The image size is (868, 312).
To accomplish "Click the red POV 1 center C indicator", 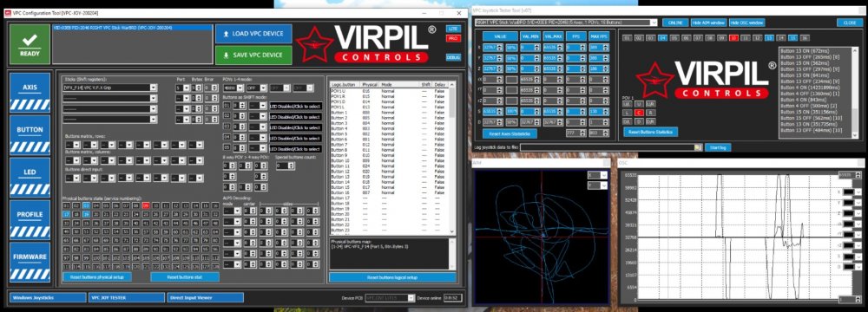I will (639, 113).
